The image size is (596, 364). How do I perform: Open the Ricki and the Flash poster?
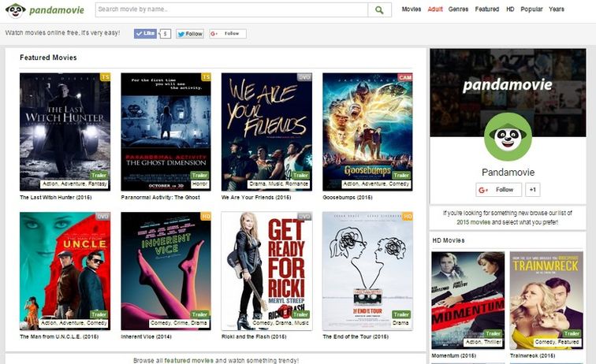tap(266, 271)
